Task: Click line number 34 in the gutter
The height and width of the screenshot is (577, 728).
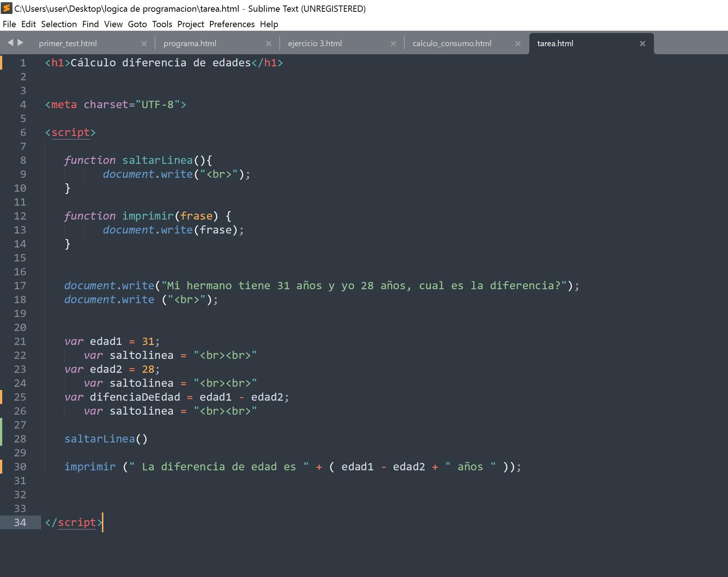Action: tap(20, 522)
